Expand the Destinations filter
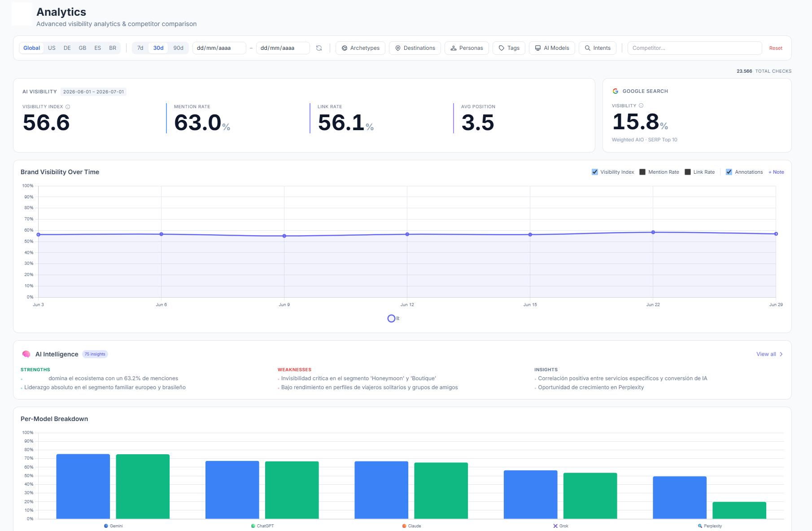Image resolution: width=812 pixels, height=531 pixels. tap(415, 48)
